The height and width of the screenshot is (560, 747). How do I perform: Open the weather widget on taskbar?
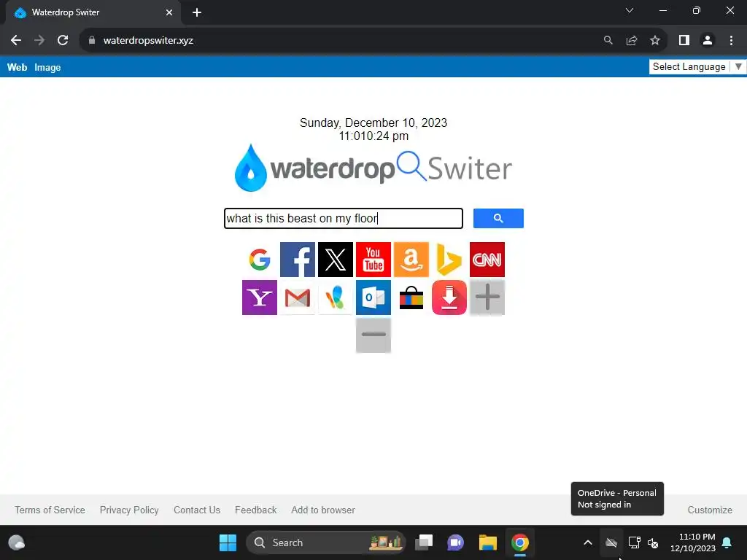17,542
